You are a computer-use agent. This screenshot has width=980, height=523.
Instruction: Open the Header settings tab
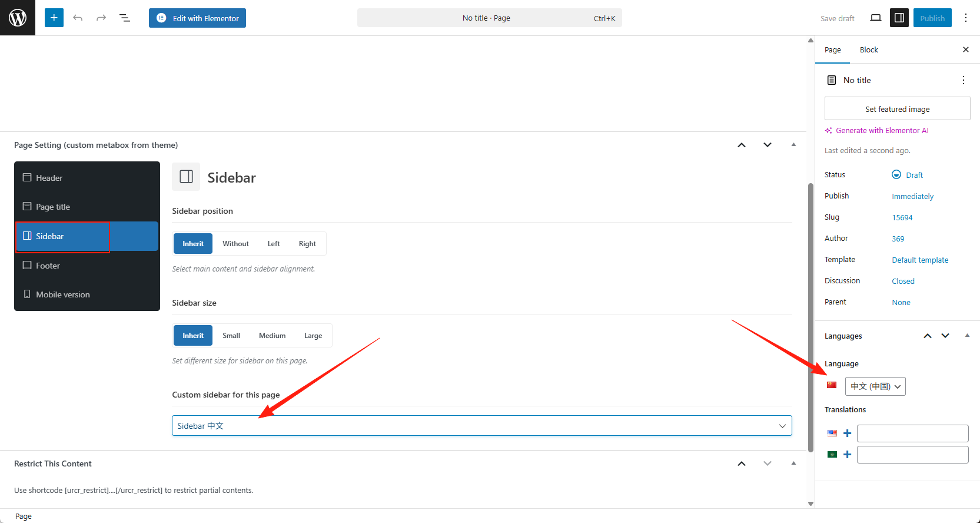[87, 178]
